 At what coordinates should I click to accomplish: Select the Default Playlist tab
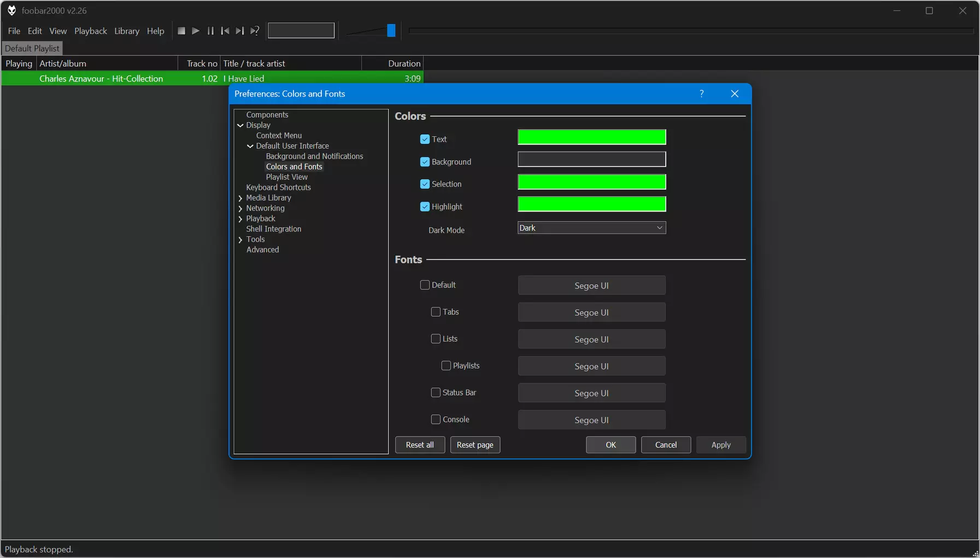(x=32, y=48)
